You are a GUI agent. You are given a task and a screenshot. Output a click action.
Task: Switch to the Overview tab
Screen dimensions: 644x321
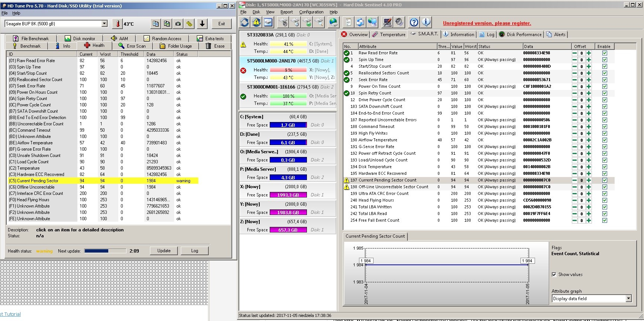click(355, 34)
